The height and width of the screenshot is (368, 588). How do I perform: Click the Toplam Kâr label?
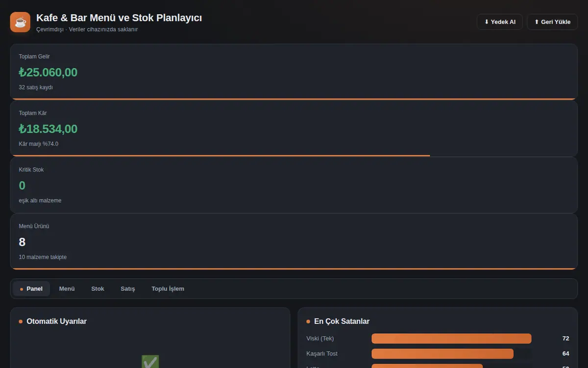[x=32, y=113]
